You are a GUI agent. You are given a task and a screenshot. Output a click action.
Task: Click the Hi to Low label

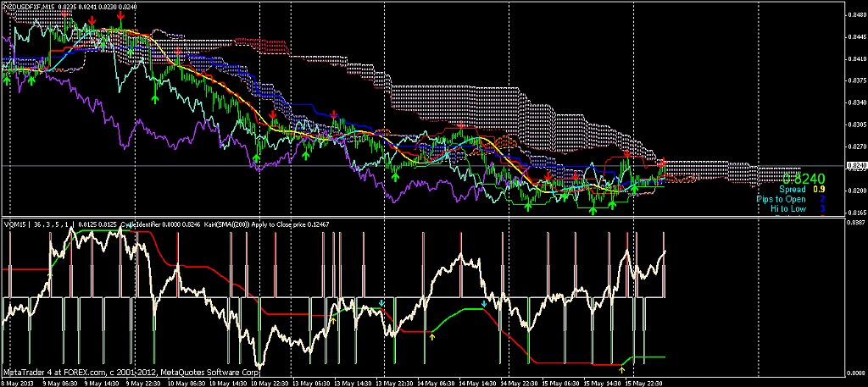[x=788, y=208]
